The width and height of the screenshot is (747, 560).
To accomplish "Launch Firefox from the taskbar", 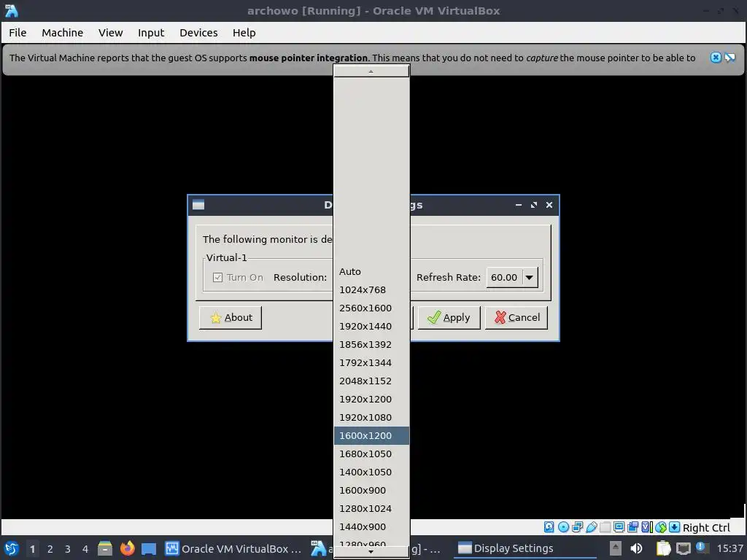I will (x=127, y=548).
